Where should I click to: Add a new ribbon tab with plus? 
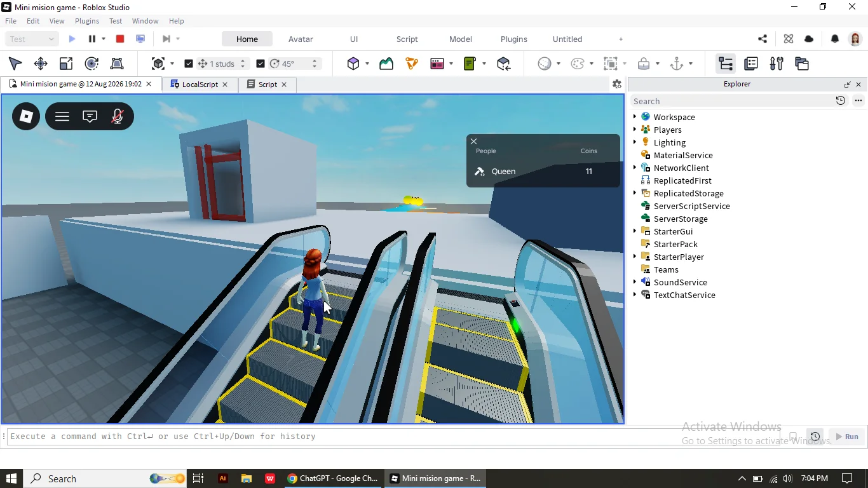point(621,39)
